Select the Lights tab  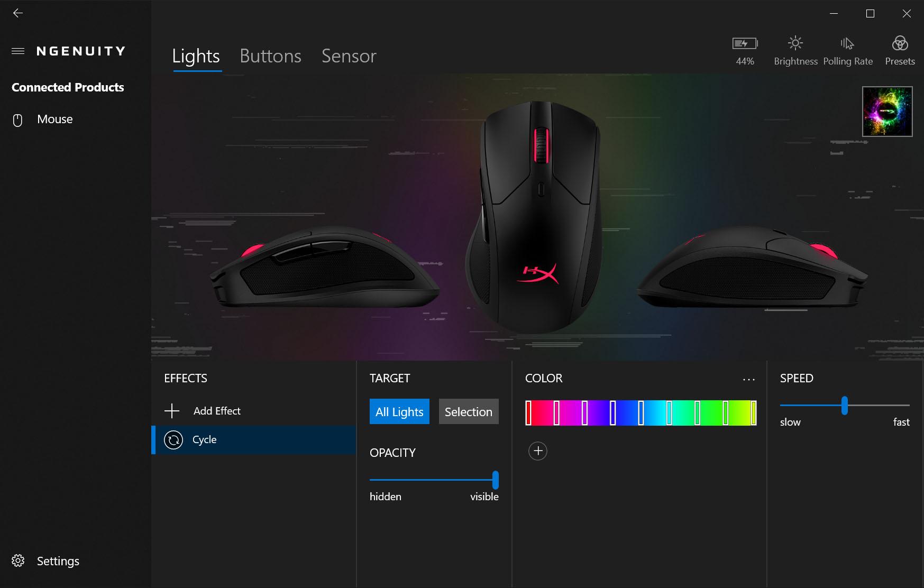tap(196, 56)
